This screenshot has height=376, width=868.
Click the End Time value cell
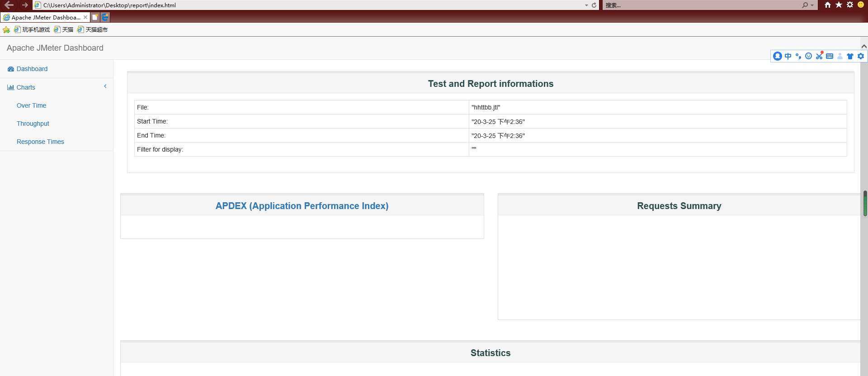click(x=658, y=135)
